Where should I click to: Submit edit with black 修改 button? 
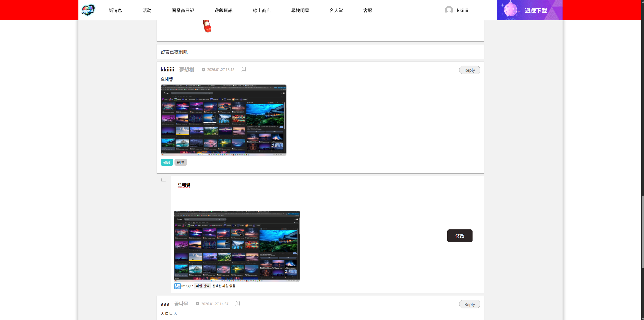click(x=459, y=236)
